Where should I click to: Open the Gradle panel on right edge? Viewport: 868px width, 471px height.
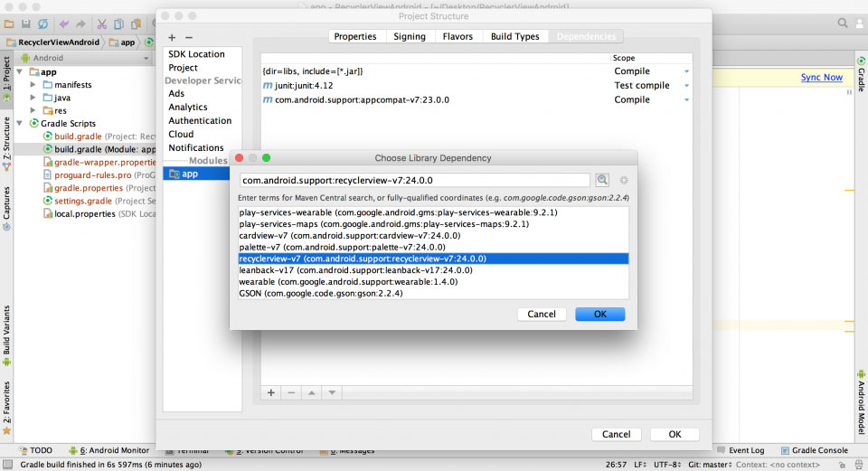(x=862, y=74)
